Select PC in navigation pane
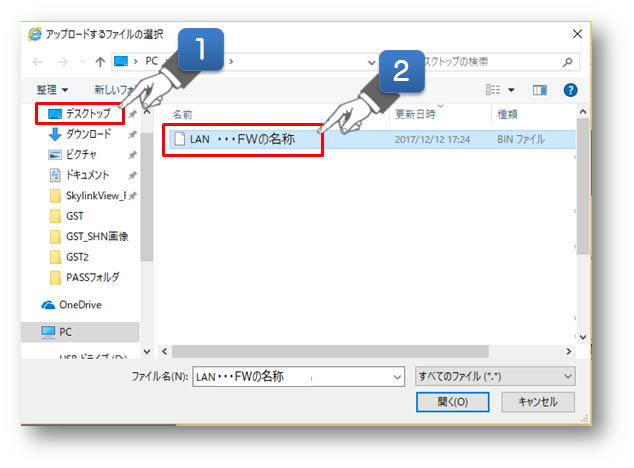 (80, 332)
